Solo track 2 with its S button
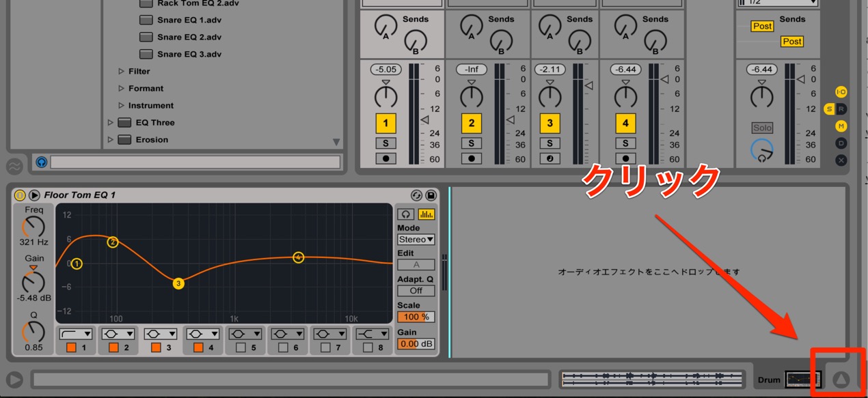Image resolution: width=868 pixels, height=398 pixels. [471, 143]
